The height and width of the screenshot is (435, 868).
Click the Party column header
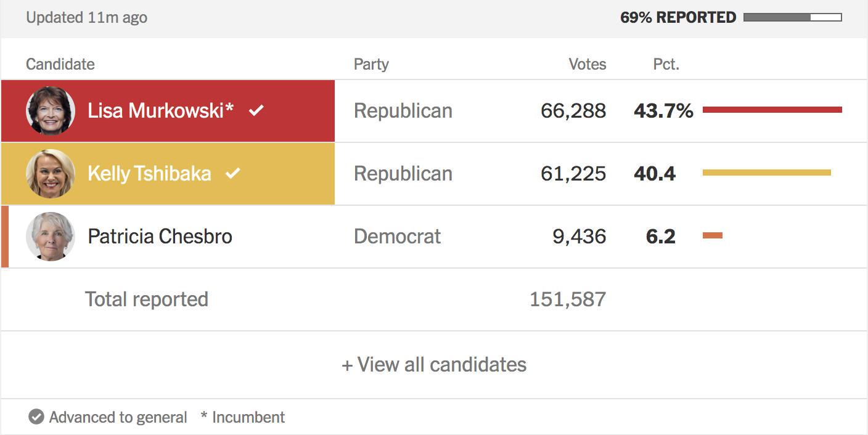pyautogui.click(x=371, y=64)
